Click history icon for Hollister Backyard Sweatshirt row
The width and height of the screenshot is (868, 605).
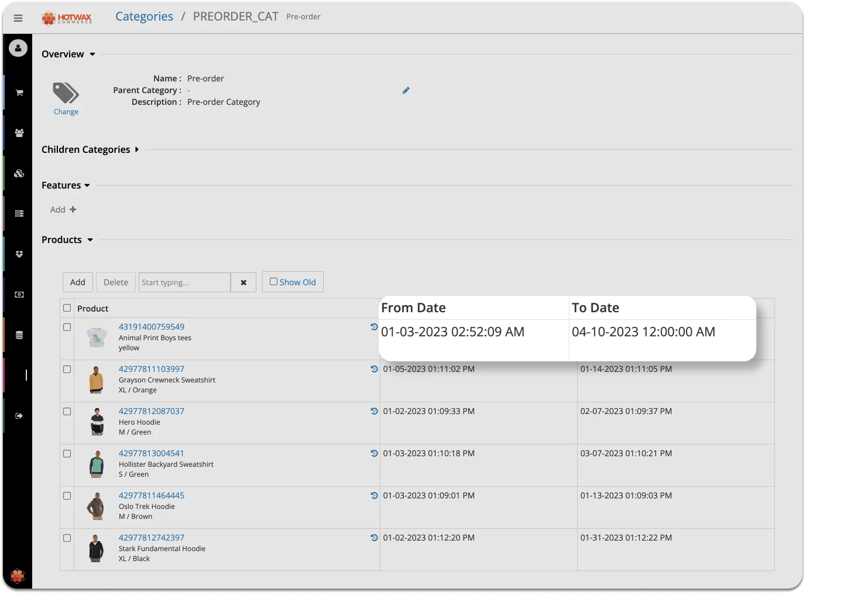tap(374, 453)
